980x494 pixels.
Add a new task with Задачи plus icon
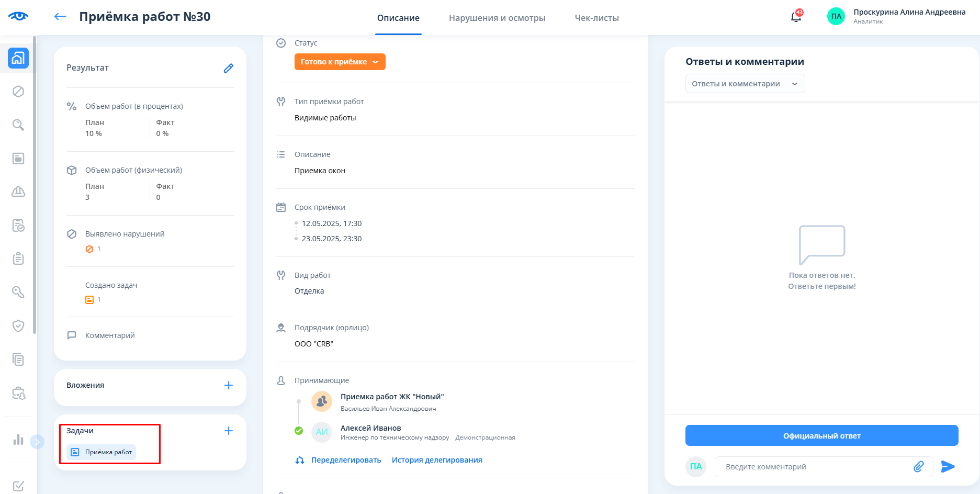(228, 431)
